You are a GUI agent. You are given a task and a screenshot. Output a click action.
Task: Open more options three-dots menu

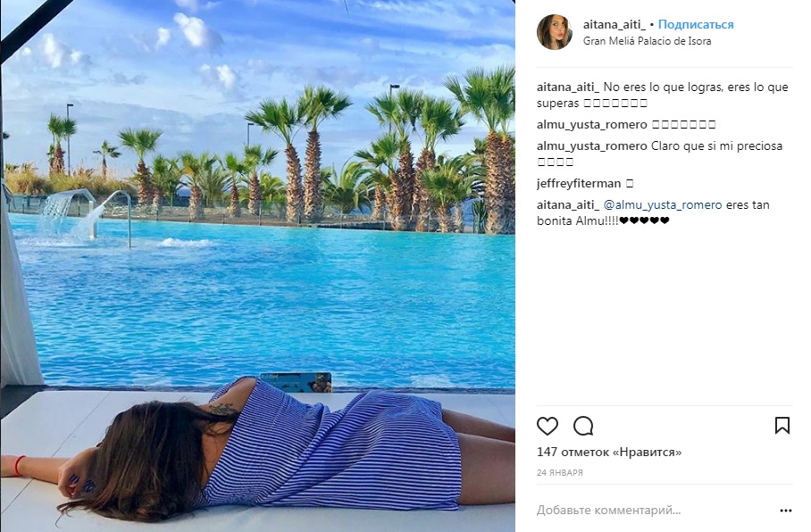[x=786, y=511]
